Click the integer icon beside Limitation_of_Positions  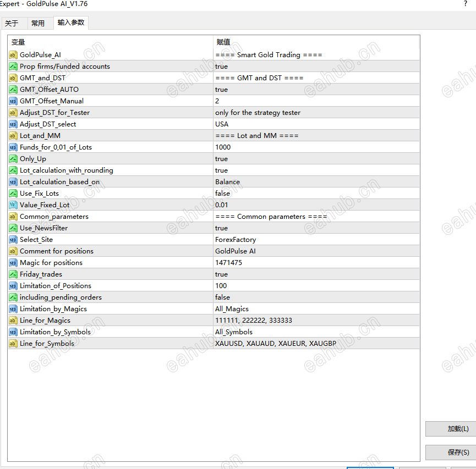coord(13,286)
